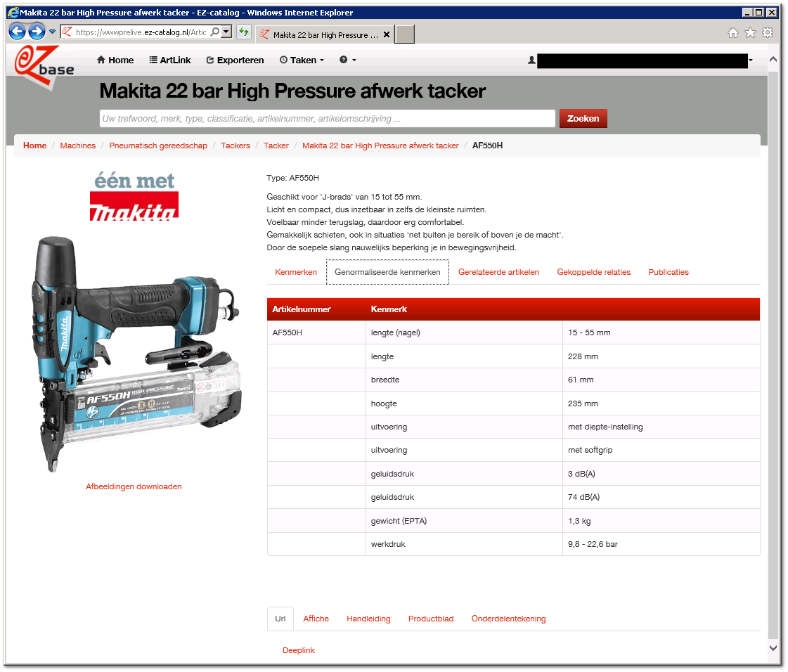The height and width of the screenshot is (672, 788).
Task: Click the '74 dB(A)' value
Action: click(583, 497)
